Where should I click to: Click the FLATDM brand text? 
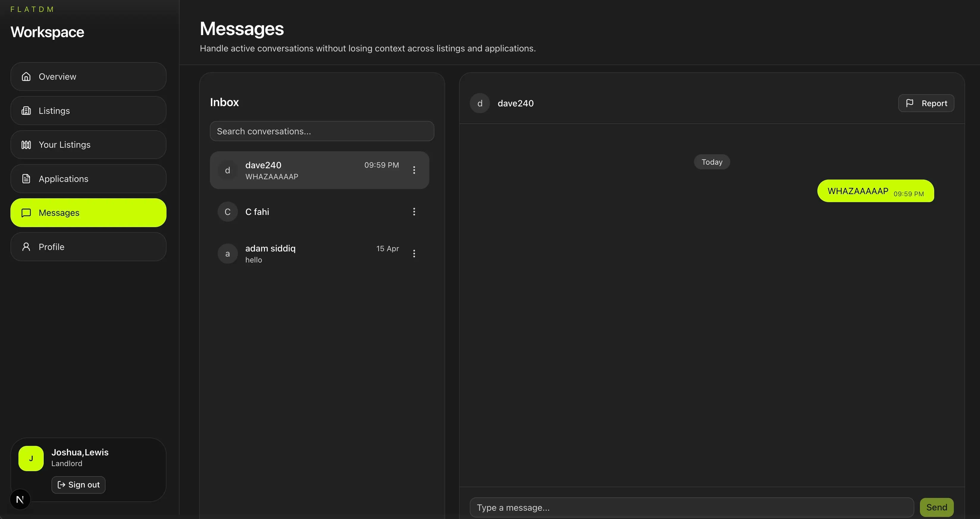pos(32,9)
